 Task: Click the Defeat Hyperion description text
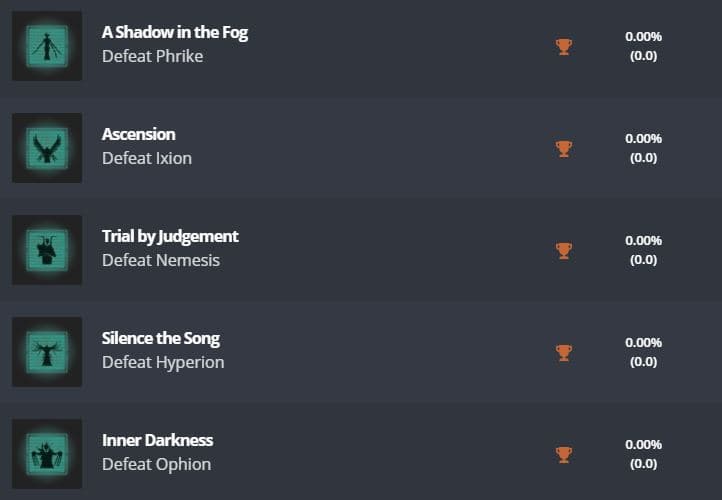pyautogui.click(x=163, y=362)
